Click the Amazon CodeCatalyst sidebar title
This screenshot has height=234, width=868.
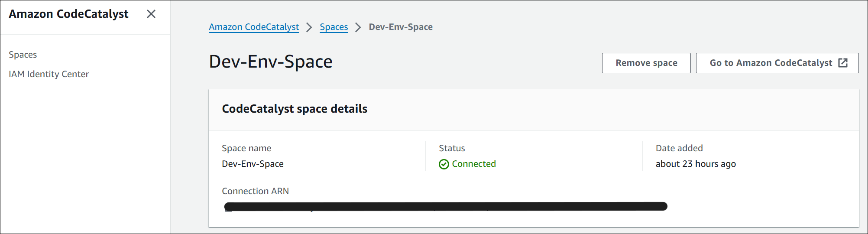click(68, 14)
